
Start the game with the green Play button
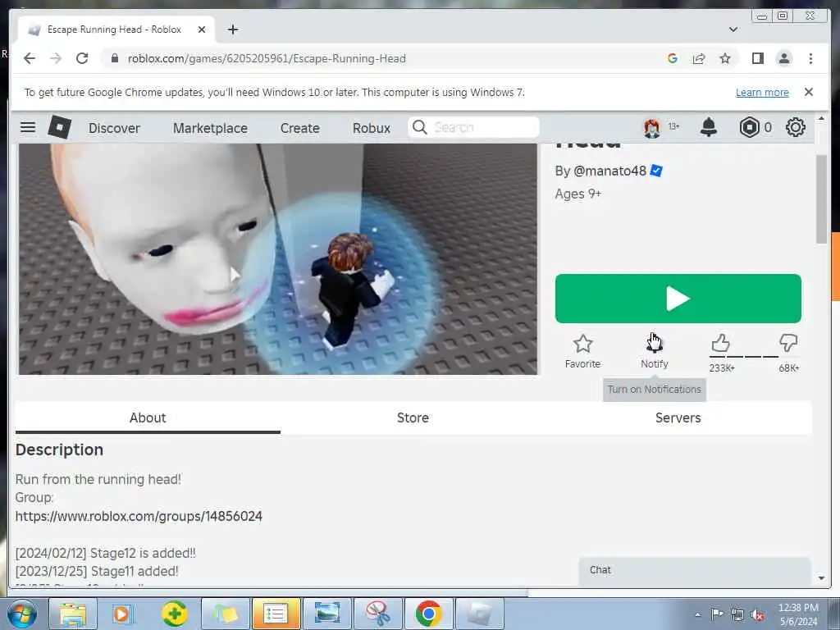(x=678, y=299)
